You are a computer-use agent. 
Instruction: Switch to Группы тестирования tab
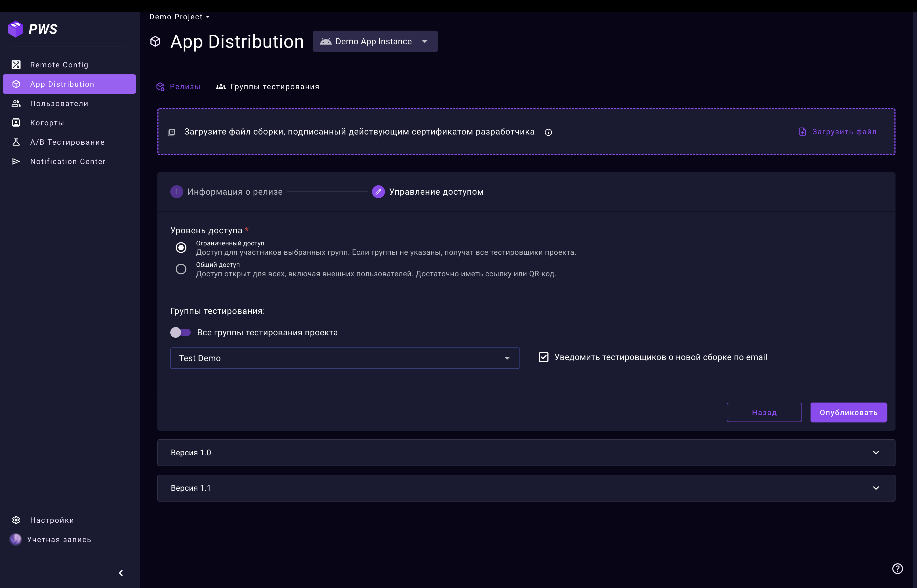coord(268,87)
